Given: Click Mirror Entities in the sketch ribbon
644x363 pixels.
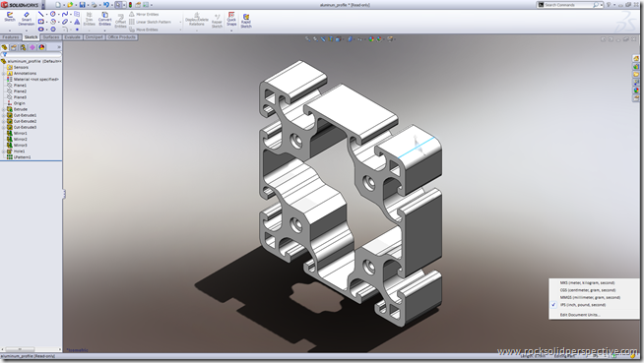Looking at the screenshot, I should pyautogui.click(x=144, y=15).
